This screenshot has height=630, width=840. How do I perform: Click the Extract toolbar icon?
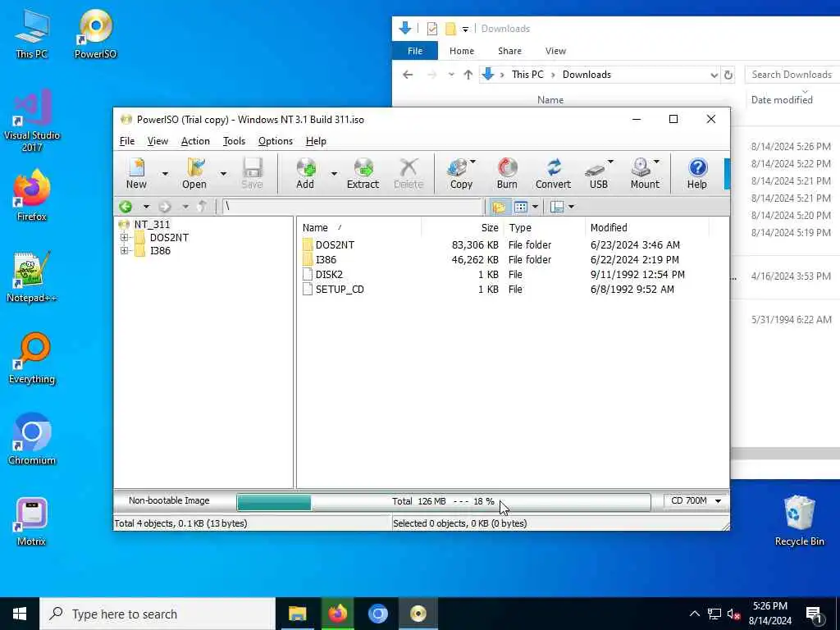point(363,173)
